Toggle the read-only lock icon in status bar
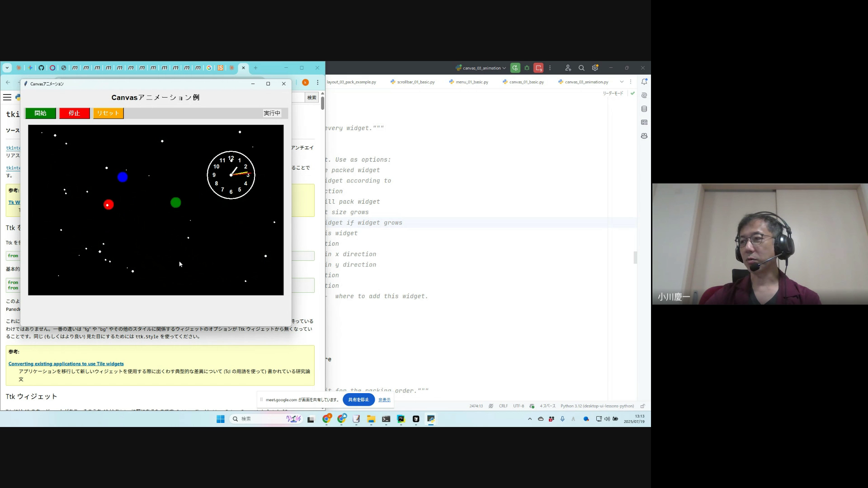Screen dimensions: 868x488 click(x=642, y=406)
